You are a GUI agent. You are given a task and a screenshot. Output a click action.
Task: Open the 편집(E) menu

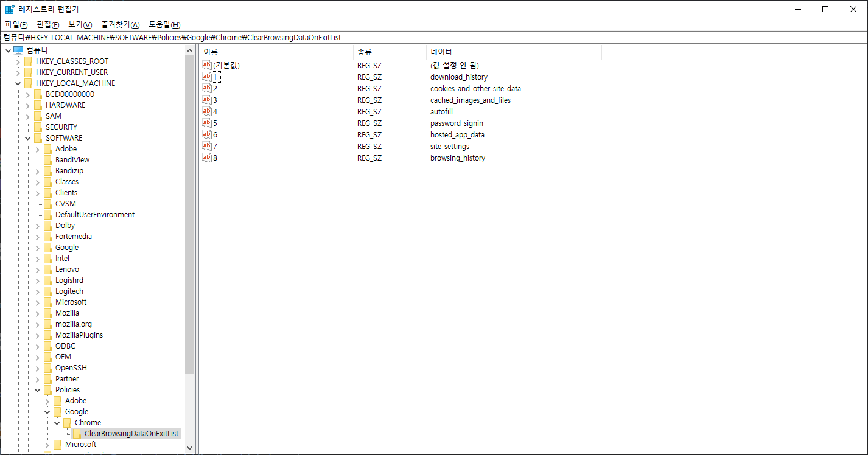tap(48, 24)
